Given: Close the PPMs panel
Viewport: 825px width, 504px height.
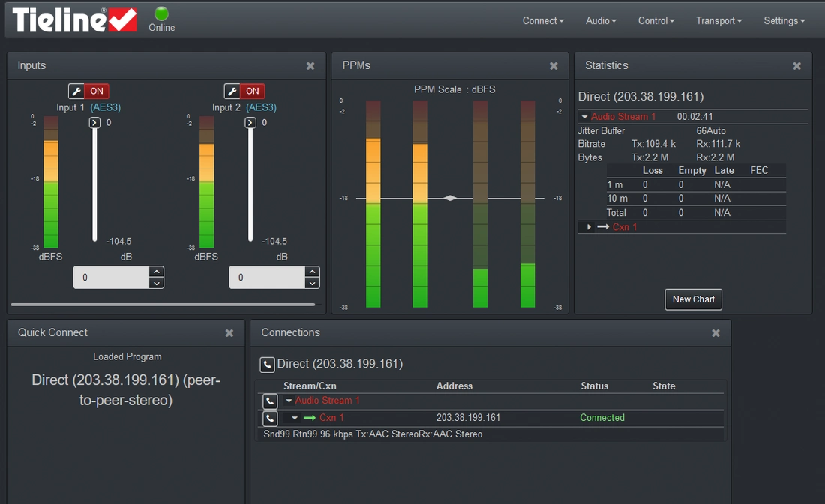Looking at the screenshot, I should pyautogui.click(x=553, y=66).
